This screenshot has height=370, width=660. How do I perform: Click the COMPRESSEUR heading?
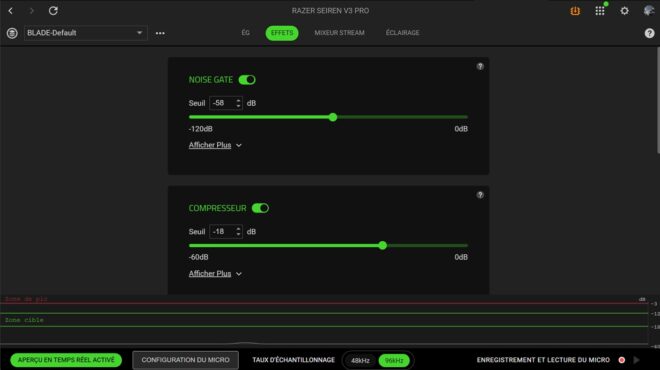coord(217,208)
